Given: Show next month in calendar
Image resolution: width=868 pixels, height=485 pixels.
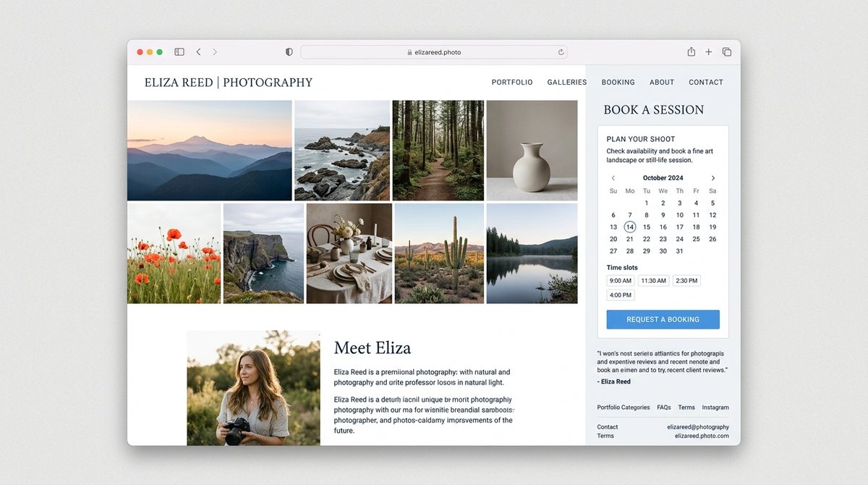Looking at the screenshot, I should 712,178.
